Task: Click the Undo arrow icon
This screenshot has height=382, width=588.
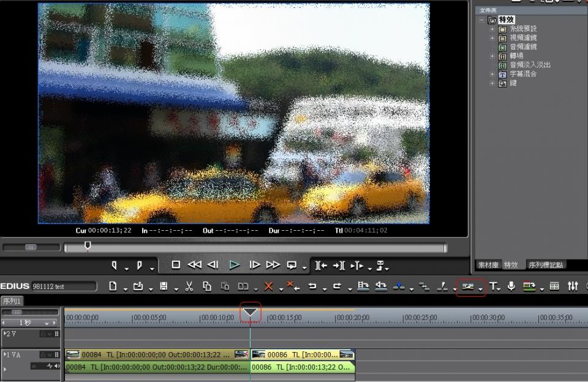Action: tap(312, 286)
